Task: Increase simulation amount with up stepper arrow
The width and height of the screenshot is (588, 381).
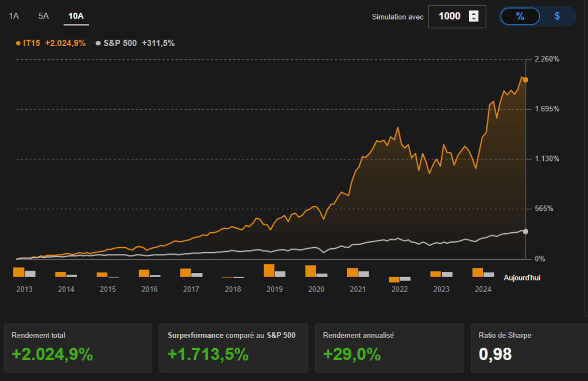Action: (x=474, y=13)
